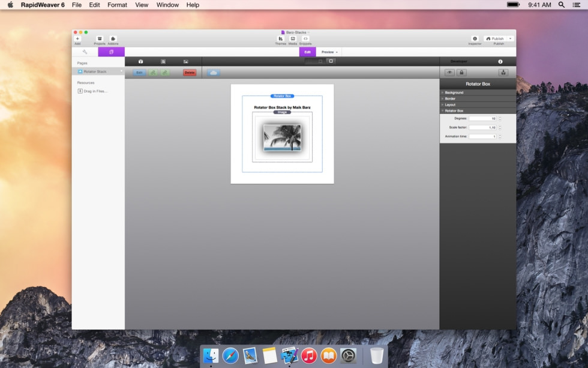Open the Inspector info icon
The height and width of the screenshot is (368, 588).
click(475, 38)
